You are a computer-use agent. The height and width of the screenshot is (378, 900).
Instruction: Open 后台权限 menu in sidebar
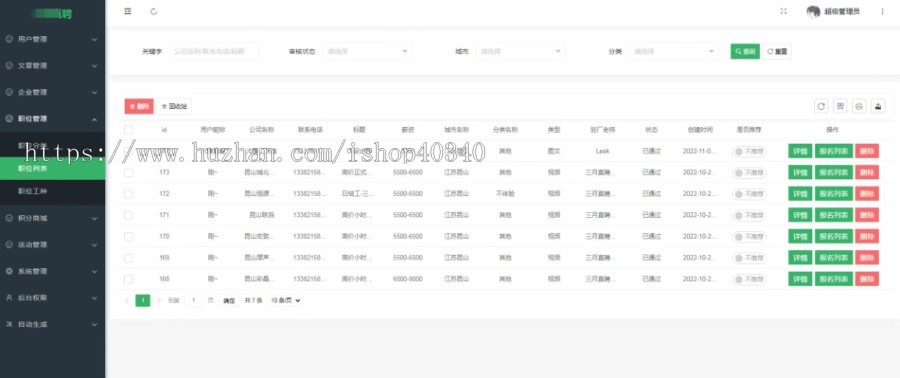pyautogui.click(x=52, y=298)
